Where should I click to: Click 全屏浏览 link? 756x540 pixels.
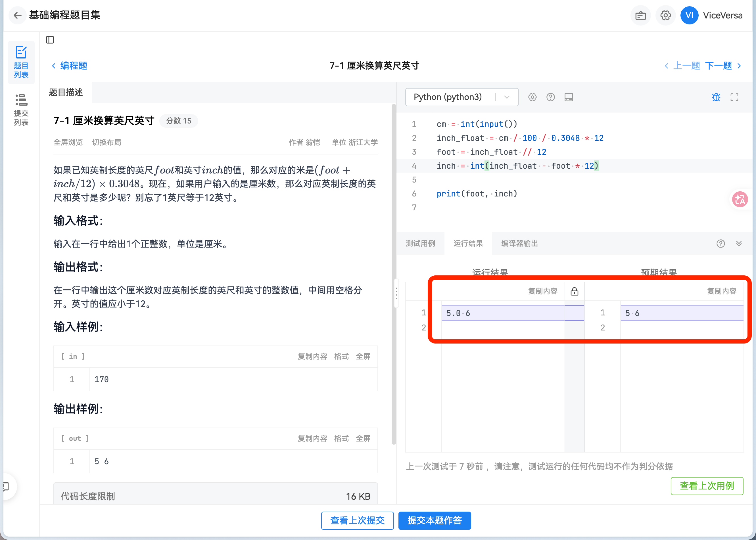click(68, 142)
